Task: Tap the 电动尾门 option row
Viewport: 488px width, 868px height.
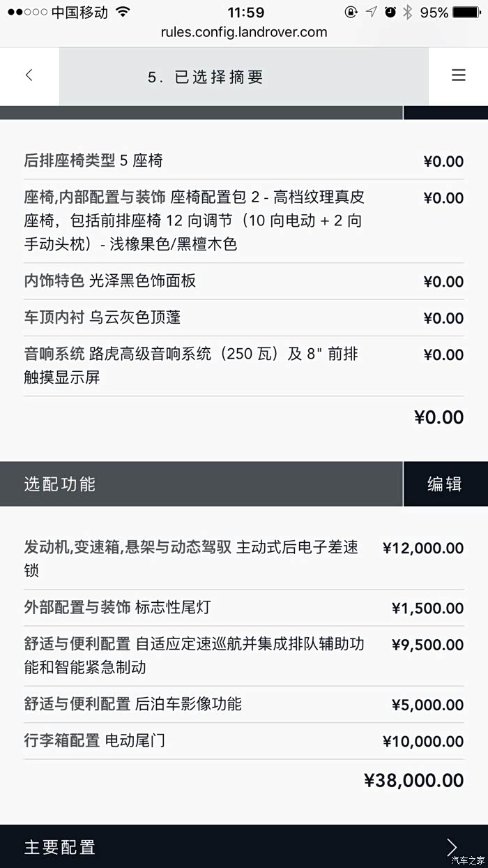Action: [x=243, y=740]
